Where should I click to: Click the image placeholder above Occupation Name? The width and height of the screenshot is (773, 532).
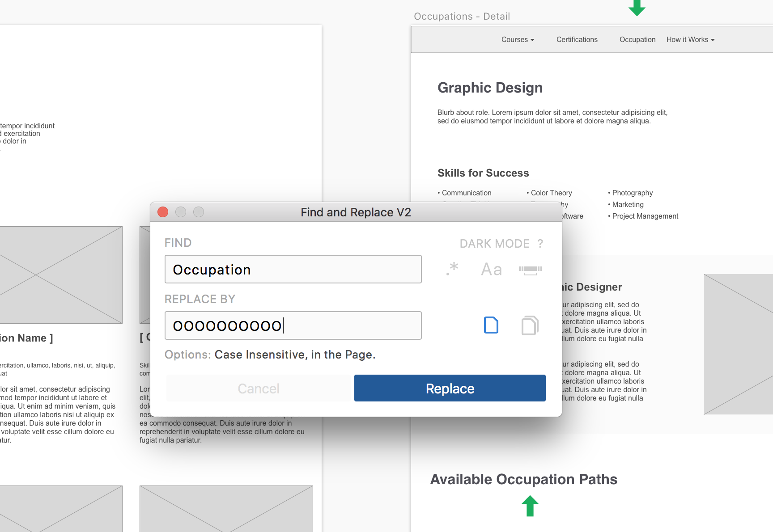click(x=58, y=274)
